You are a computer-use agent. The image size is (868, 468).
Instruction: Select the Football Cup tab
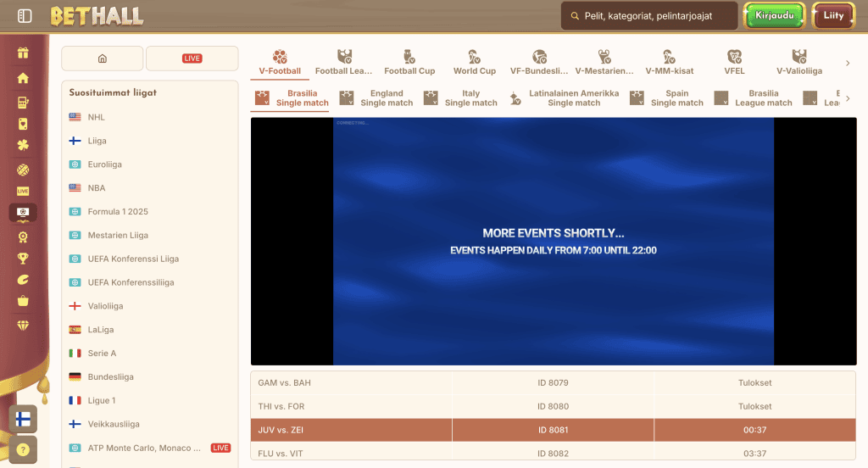point(409,63)
